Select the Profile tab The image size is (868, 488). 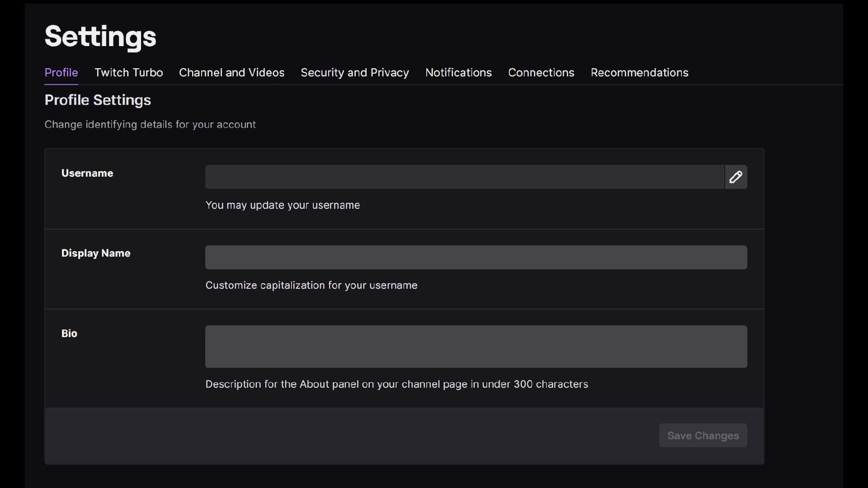(x=61, y=72)
